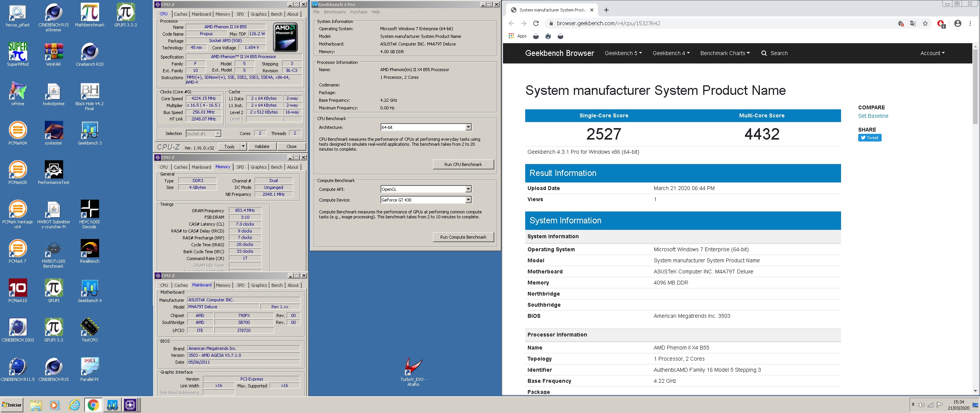The width and height of the screenshot is (980, 413).
Task: Select TestCPU desktop icon
Action: [x=90, y=330]
